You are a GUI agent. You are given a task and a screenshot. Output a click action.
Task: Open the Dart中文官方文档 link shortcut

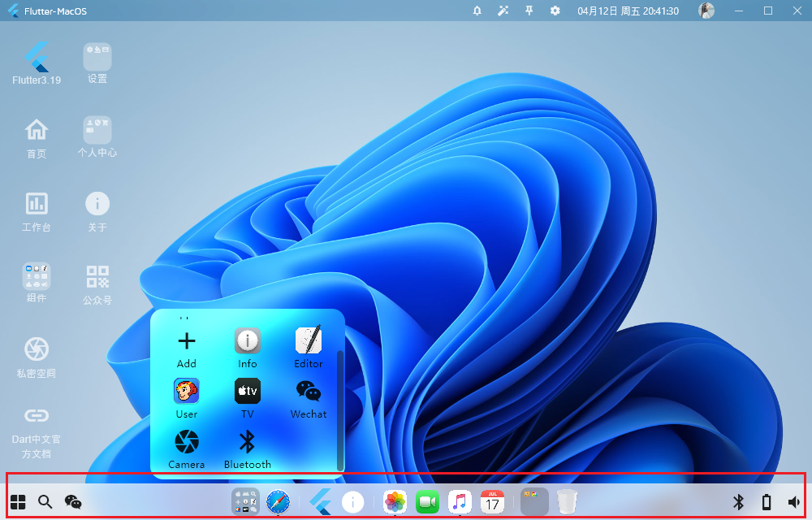coord(37,434)
